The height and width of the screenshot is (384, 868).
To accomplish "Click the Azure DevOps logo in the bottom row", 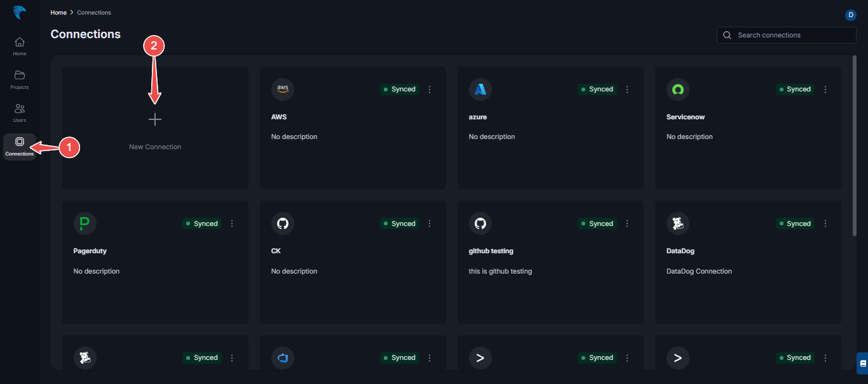I will point(282,357).
